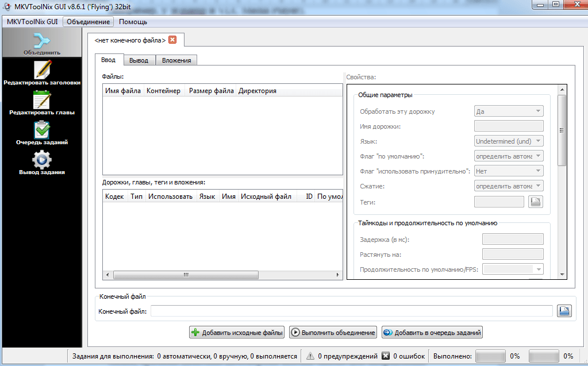Switch to the Вложения tab
This screenshot has width=588, height=366.
(176, 60)
